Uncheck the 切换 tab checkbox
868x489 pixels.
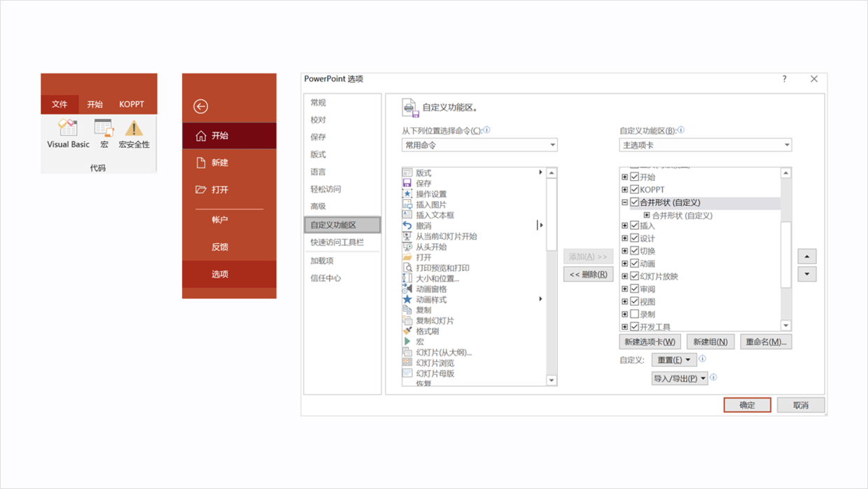635,251
